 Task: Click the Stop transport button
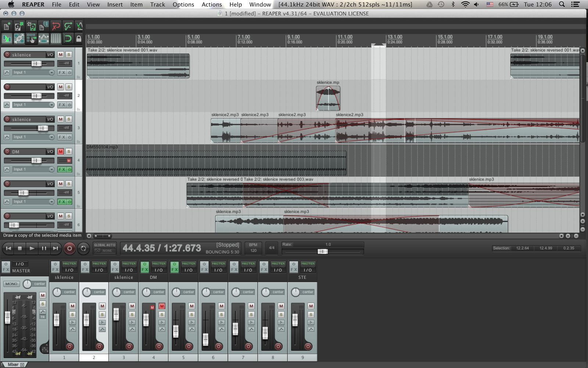pyautogui.click(x=20, y=248)
